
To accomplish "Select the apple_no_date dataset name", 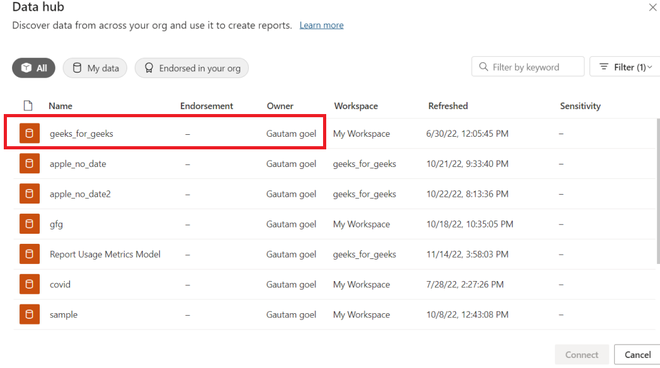I will pyautogui.click(x=78, y=164).
